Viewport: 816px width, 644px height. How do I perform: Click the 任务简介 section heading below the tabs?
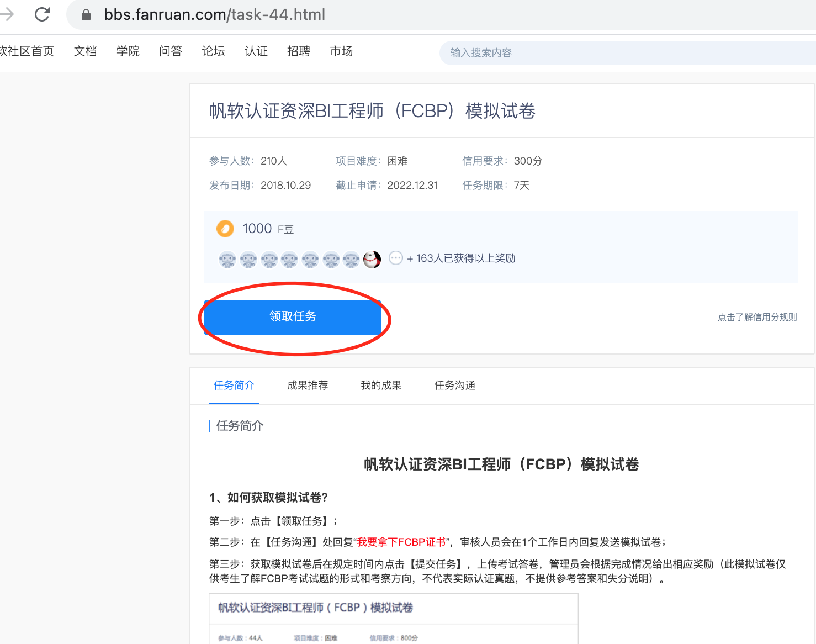240,426
